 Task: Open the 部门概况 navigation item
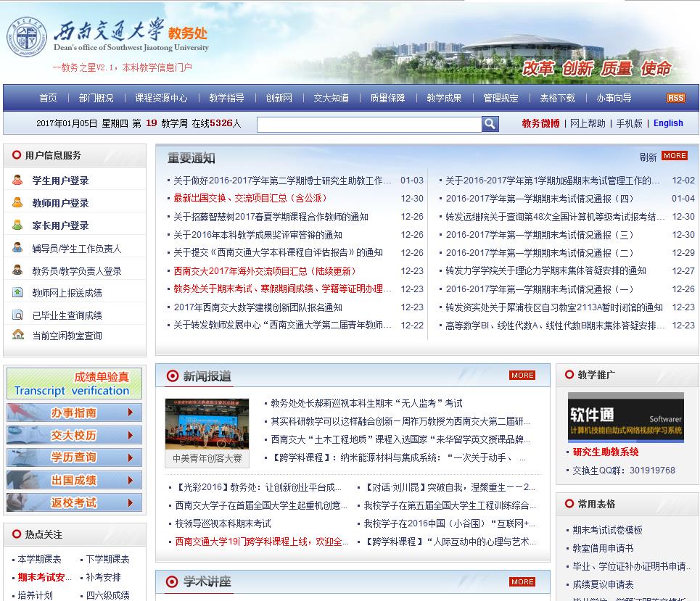[96, 98]
